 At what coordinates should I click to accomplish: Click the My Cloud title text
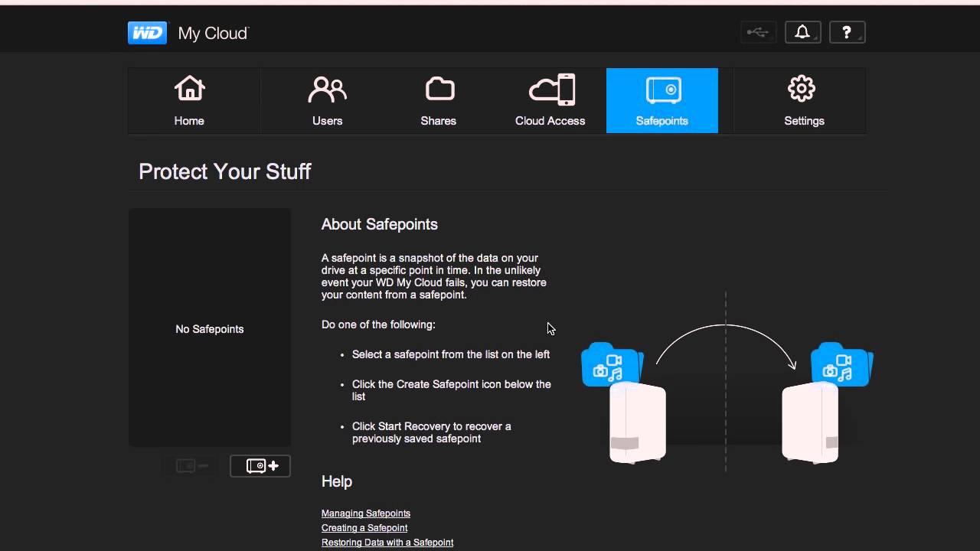pyautogui.click(x=214, y=34)
